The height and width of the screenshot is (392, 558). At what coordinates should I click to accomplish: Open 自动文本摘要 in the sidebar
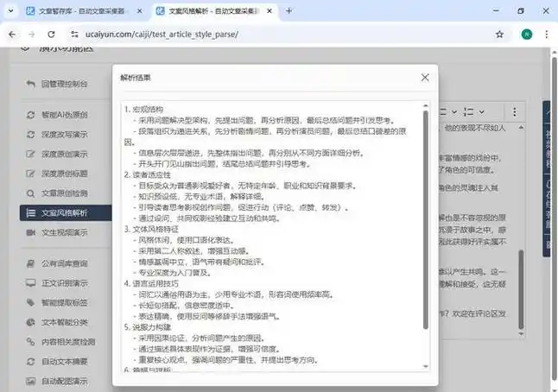coord(57,362)
